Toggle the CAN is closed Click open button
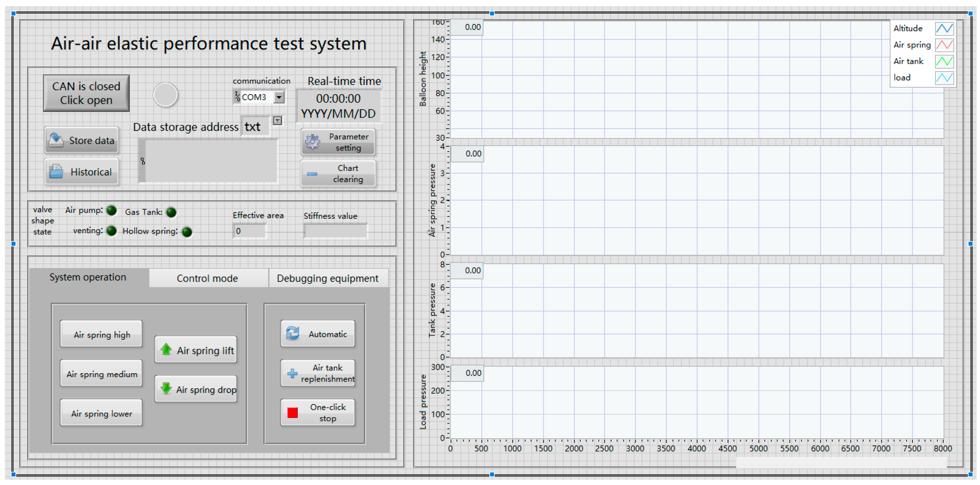This screenshot has height=485, width=980. (x=86, y=93)
